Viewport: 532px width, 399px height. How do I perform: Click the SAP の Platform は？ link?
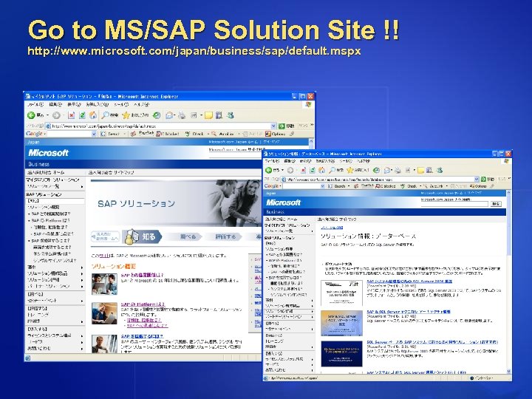coord(143,304)
